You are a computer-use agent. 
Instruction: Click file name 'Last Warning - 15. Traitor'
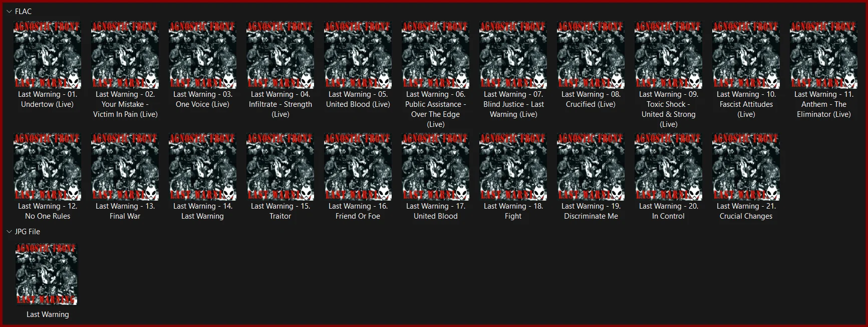[280, 211]
